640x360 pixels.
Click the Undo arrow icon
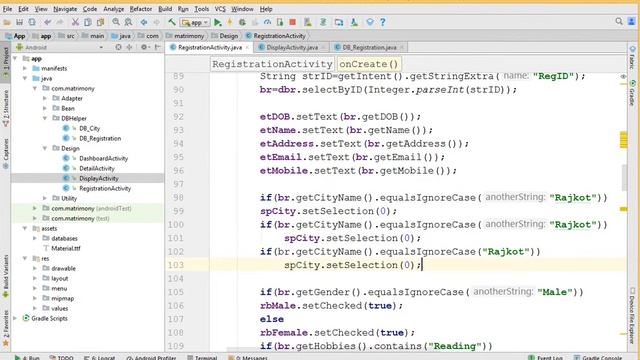[x=47, y=22]
